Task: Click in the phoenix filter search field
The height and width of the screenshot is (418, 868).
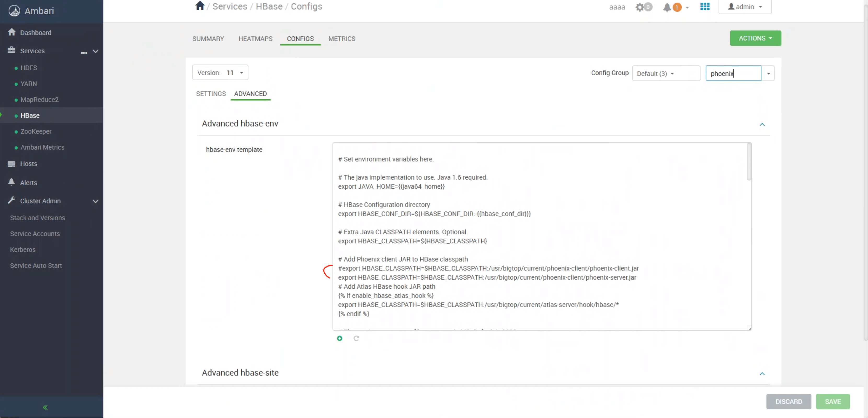Action: coord(733,73)
